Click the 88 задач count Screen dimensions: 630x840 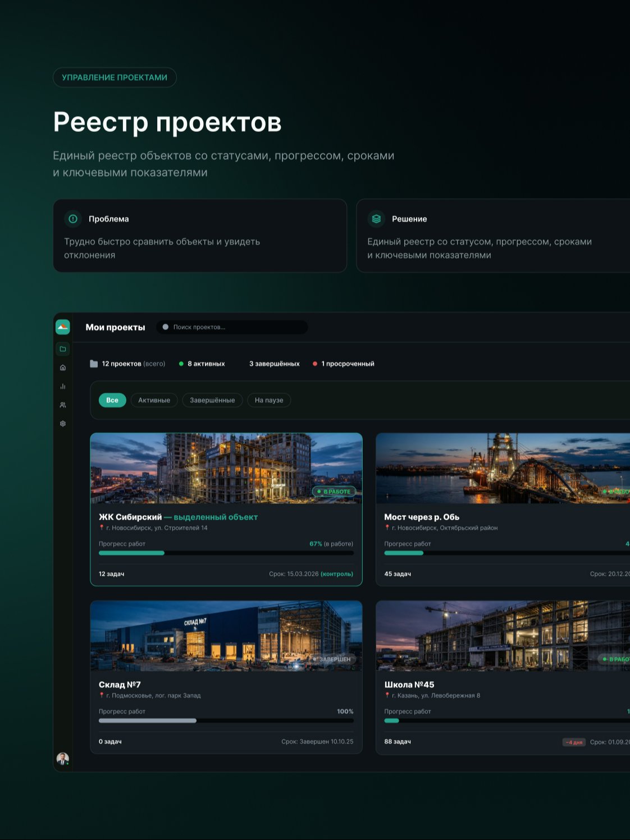398,742
